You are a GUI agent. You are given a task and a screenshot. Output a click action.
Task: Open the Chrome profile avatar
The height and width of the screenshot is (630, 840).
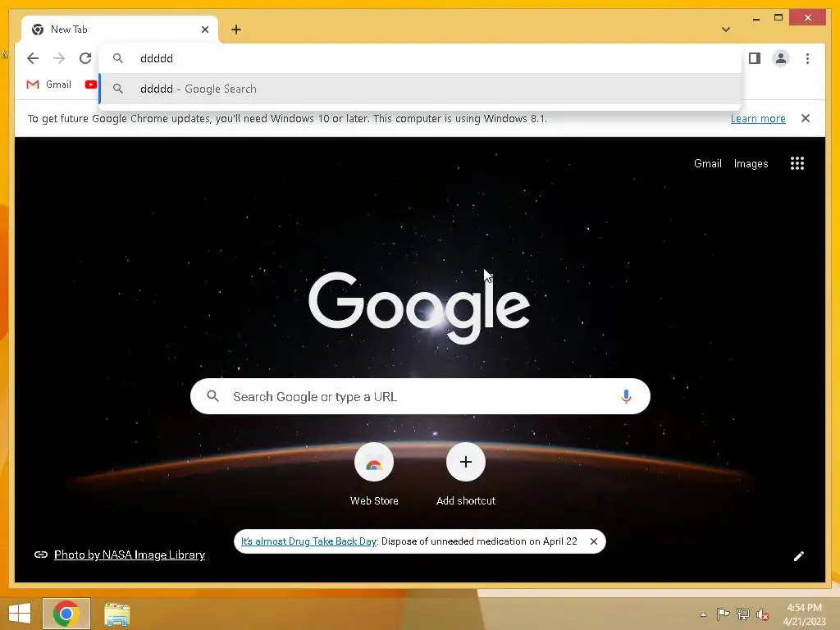pos(781,58)
